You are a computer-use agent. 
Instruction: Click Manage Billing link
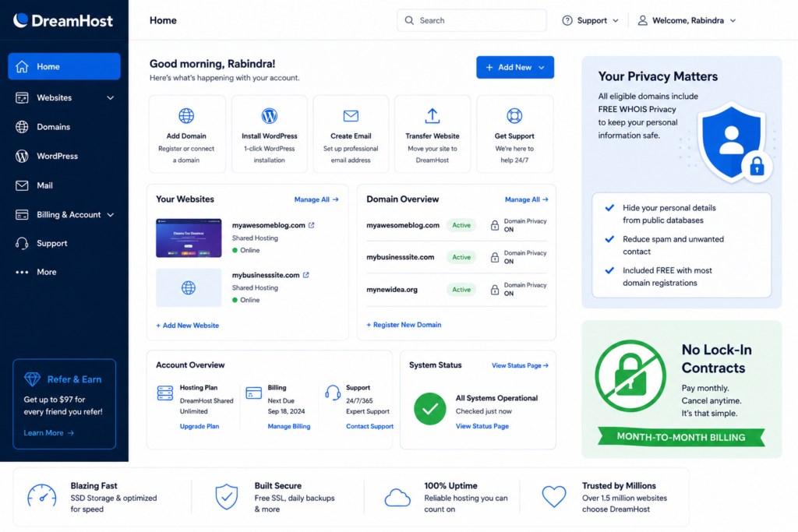coord(289,426)
